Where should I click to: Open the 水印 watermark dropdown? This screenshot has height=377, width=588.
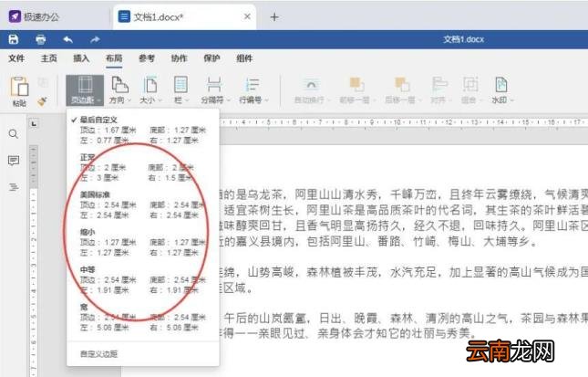coord(501,90)
